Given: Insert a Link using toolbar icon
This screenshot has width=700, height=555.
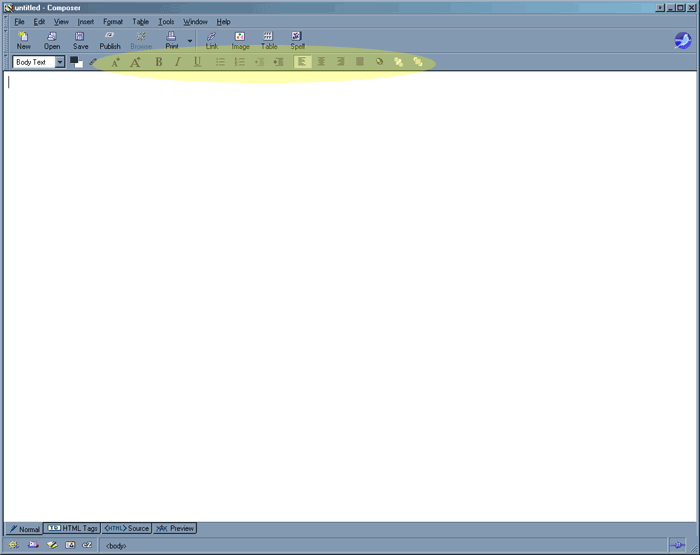Looking at the screenshot, I should [212, 40].
